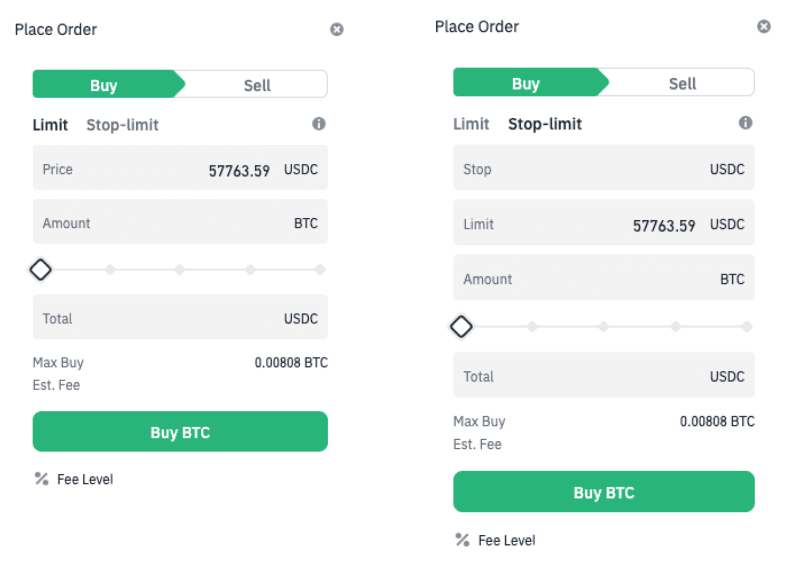This screenshot has height=565, width=794.
Task: Open the Fee Level link in right panel
Action: (x=506, y=540)
